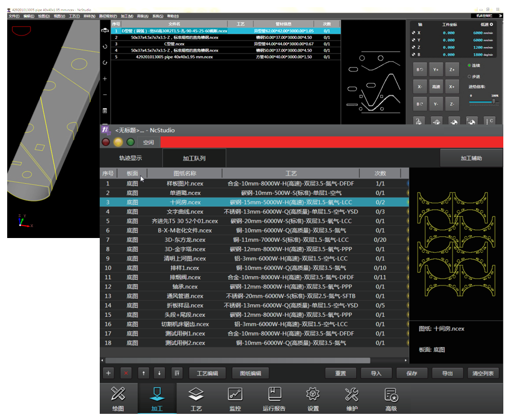Open the 维护 maintenance module
Screen dimensions: 510x420
pos(352,398)
